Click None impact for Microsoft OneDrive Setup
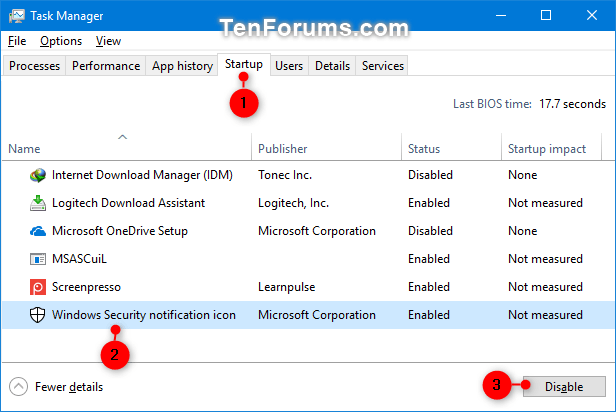 point(522,231)
